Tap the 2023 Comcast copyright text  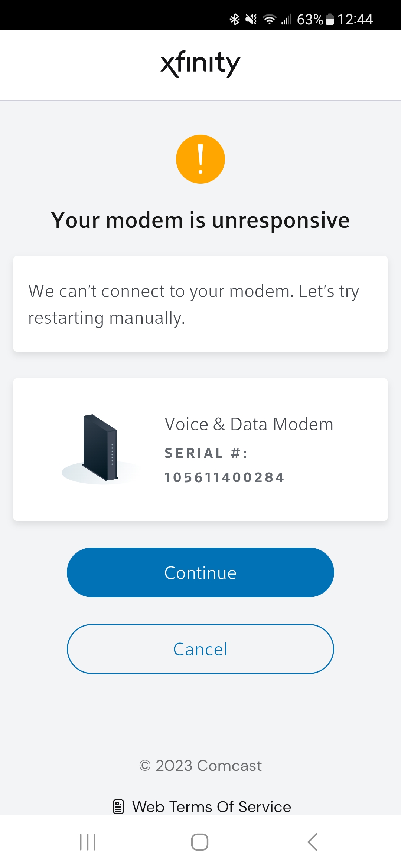(x=200, y=766)
